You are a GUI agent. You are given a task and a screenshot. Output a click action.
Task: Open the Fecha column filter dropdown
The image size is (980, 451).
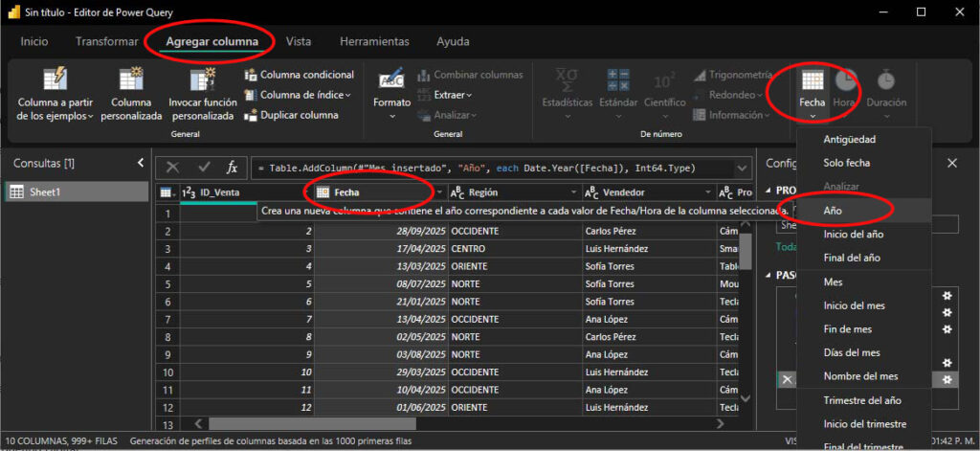tap(440, 192)
